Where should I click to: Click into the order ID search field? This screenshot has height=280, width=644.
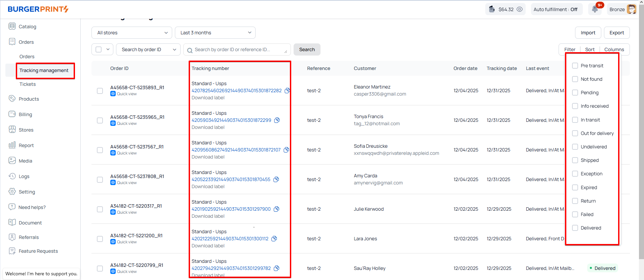[x=237, y=49]
